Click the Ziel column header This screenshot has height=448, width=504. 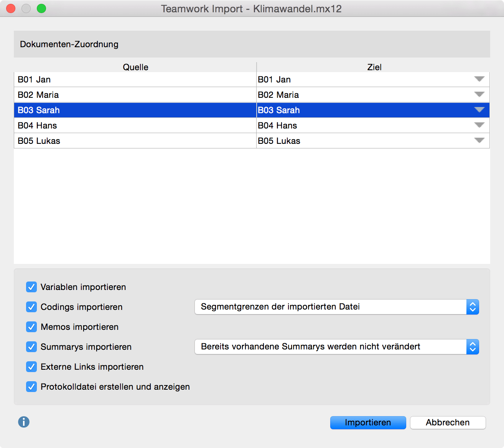374,67
